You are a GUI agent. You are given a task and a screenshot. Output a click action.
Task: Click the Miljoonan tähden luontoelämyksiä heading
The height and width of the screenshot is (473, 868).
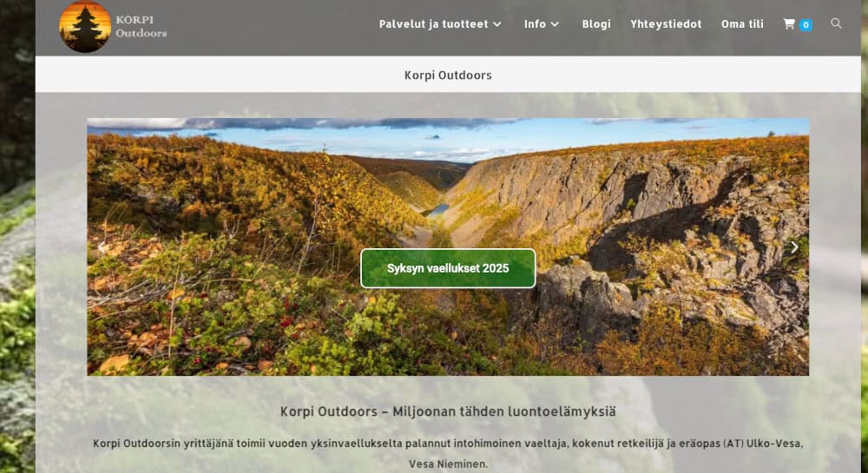(x=448, y=411)
